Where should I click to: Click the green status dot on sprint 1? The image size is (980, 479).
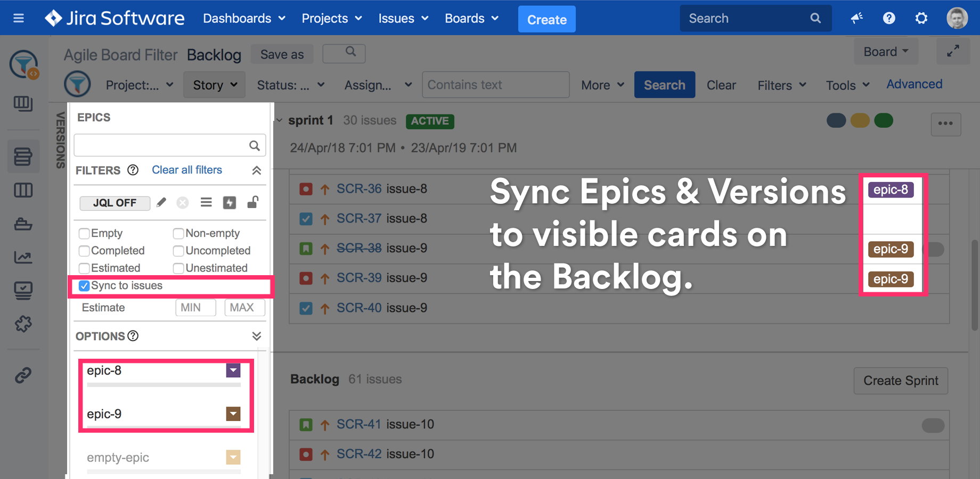pyautogui.click(x=883, y=121)
